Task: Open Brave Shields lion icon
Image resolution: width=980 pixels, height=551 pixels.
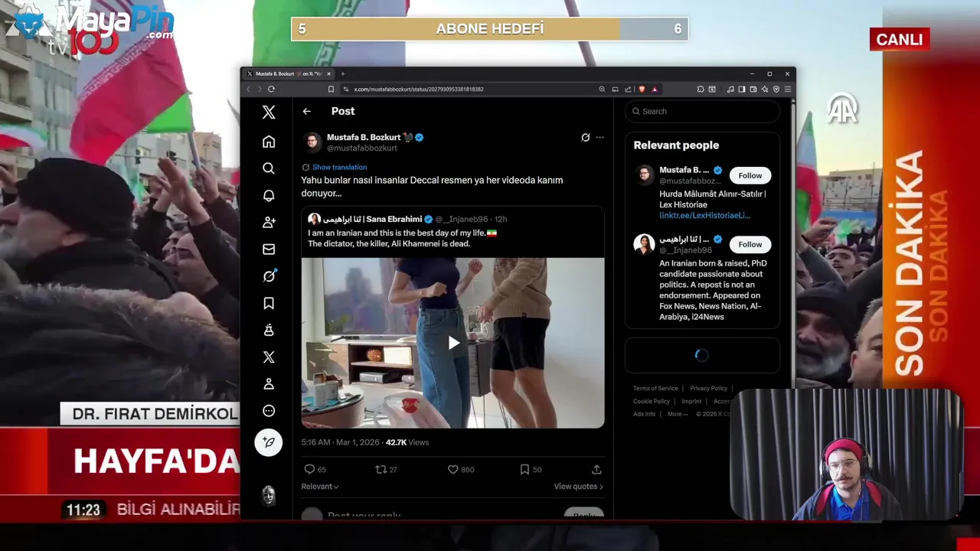Action: (642, 89)
